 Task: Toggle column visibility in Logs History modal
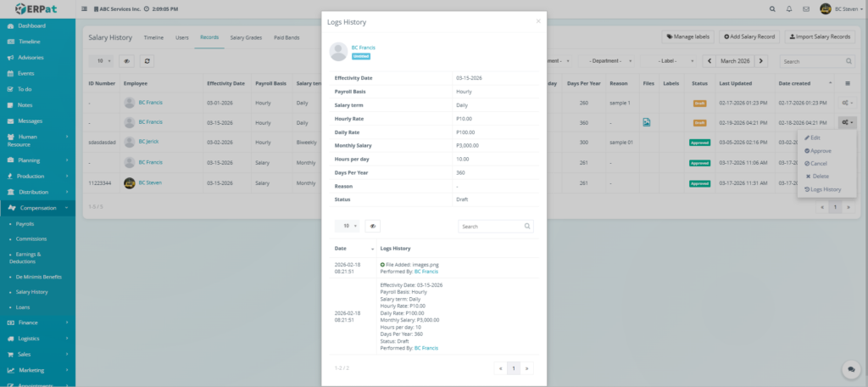[x=373, y=227]
